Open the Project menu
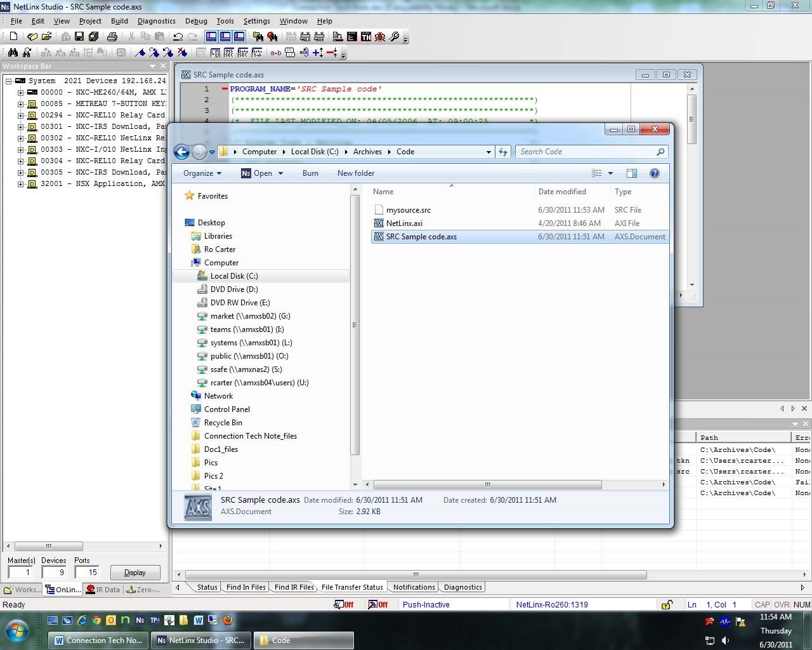 pos(90,21)
